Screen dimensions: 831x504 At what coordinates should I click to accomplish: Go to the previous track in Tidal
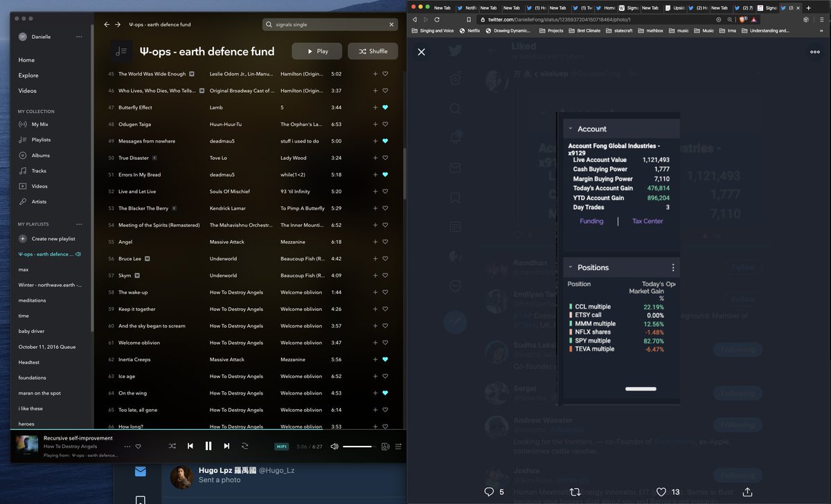[190, 447]
